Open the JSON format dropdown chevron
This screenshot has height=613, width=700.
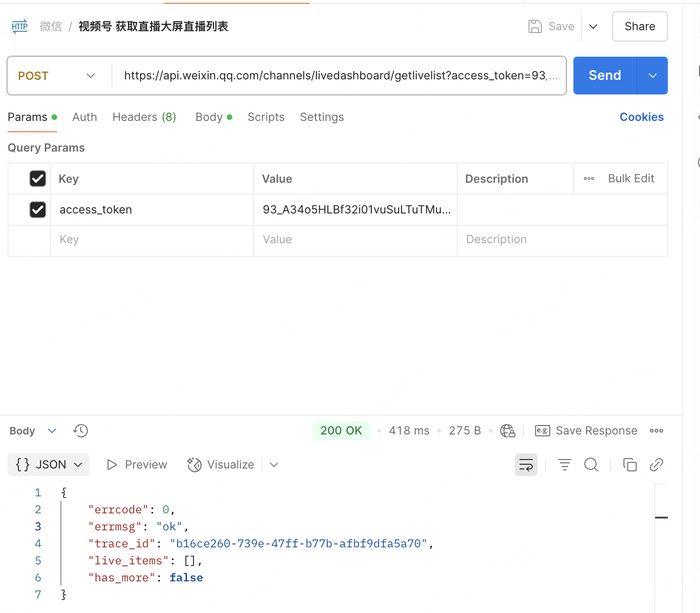tap(78, 465)
